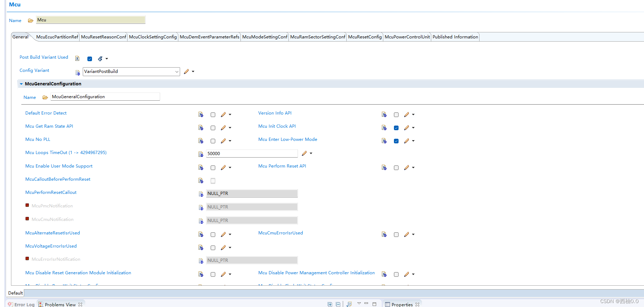Open the Mcu Perform Reset API pencil dropdown arrow

[413, 168]
